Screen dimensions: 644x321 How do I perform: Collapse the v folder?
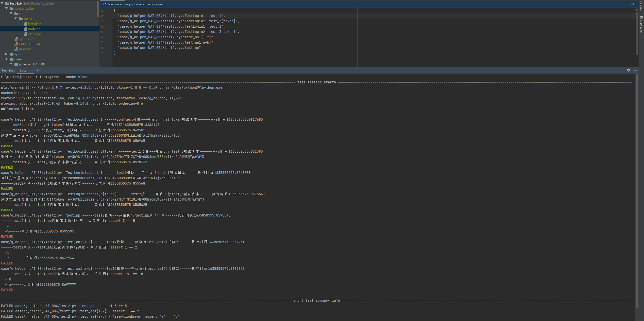pos(11,13)
